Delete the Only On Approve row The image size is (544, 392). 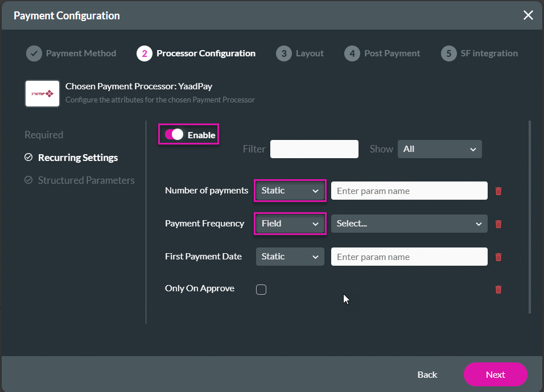498,290
